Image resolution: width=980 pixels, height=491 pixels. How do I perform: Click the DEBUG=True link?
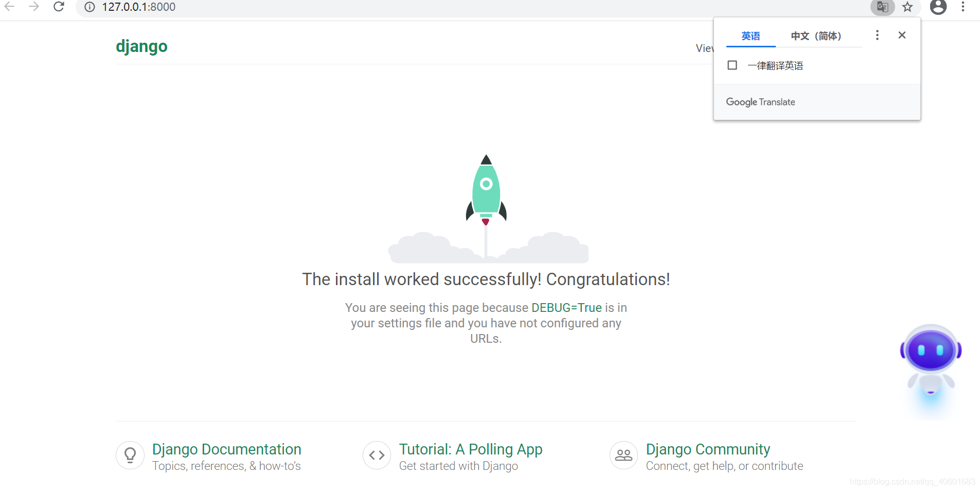click(566, 308)
